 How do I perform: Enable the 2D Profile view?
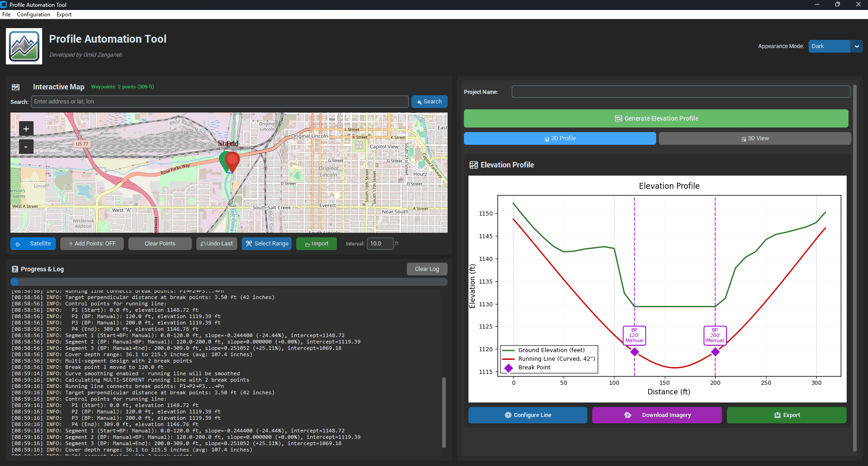[x=560, y=138]
